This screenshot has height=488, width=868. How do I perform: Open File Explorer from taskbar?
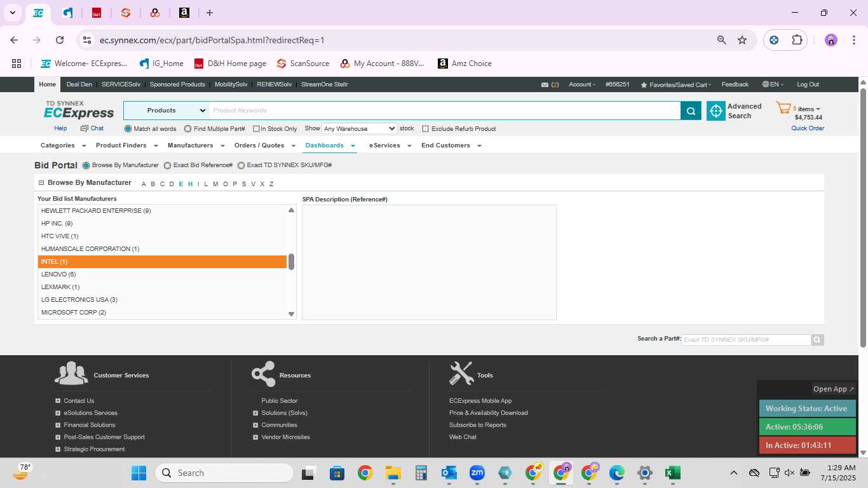click(393, 473)
